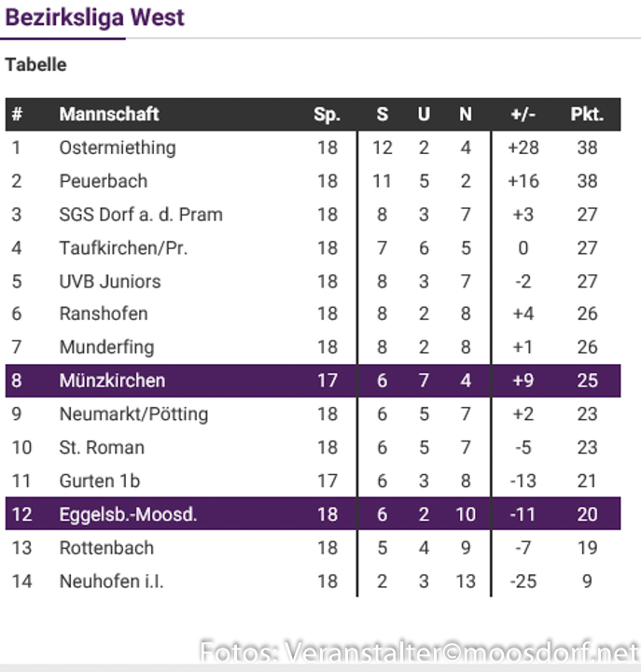Click the Mannschaft column header
641x672 pixels.
109,115
